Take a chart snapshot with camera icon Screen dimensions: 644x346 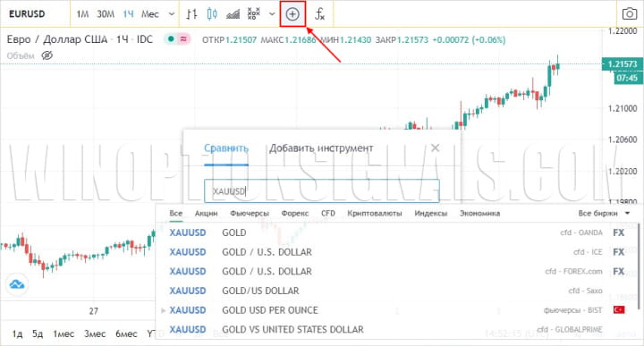(629, 14)
